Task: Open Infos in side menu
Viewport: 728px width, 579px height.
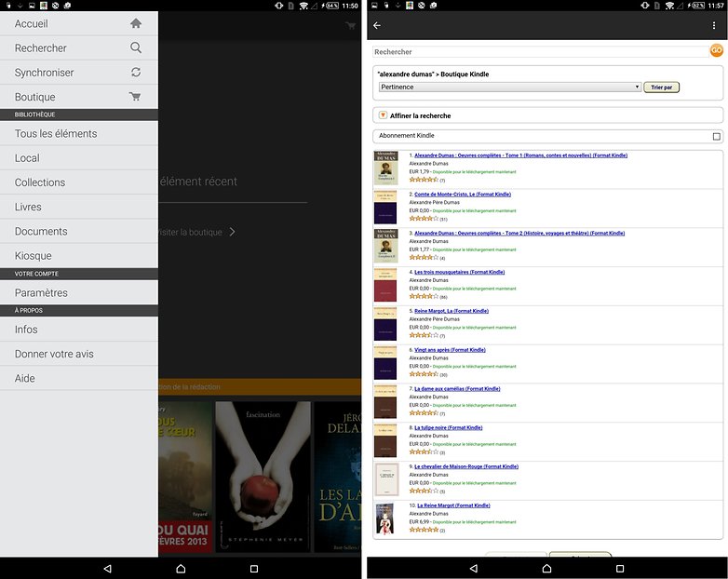Action: pos(79,330)
